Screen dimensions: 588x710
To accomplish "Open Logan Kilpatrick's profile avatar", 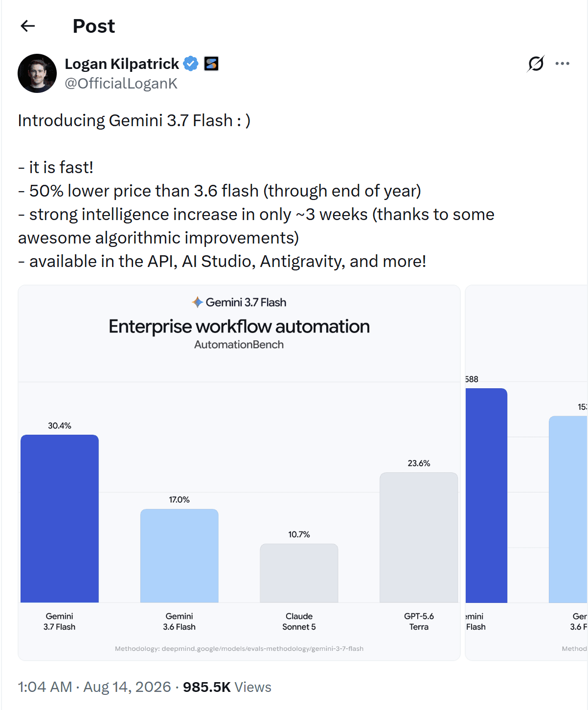I will click(37, 73).
